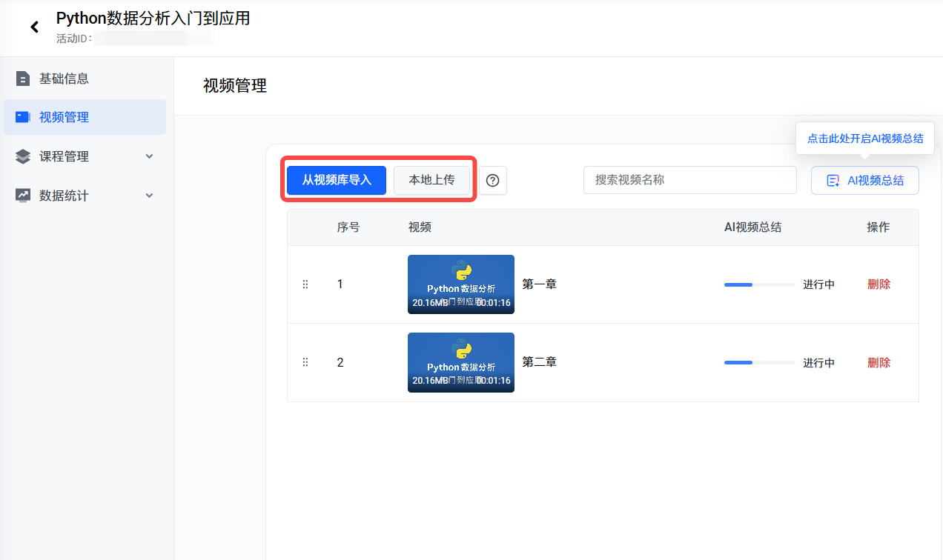943x560 pixels.
Task: Click the 视频 column header
Action: point(420,227)
